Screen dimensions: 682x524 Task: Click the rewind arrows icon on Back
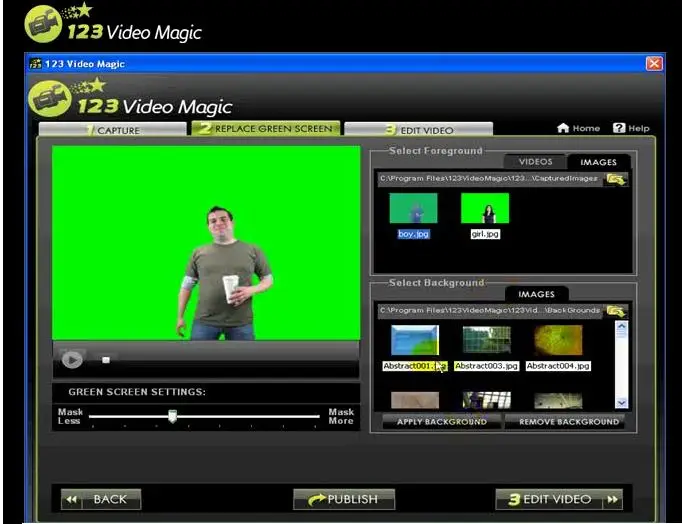pos(71,500)
